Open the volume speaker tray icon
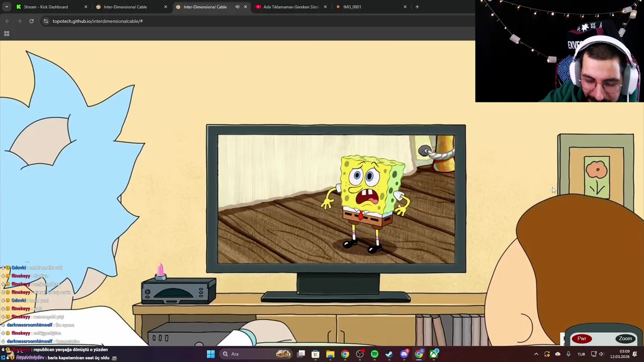This screenshot has height=362, width=644. pos(601,354)
